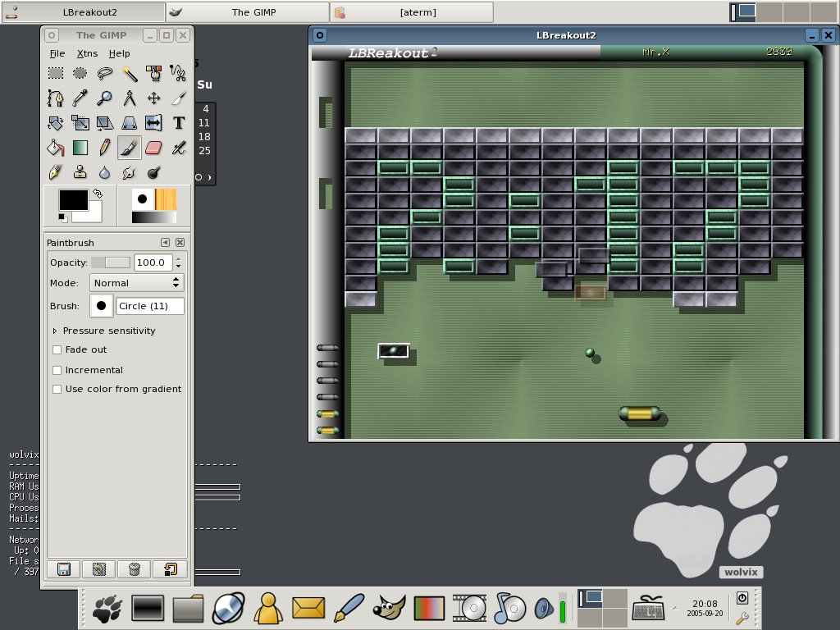Open the GIMP Xtns menu

coord(87,53)
